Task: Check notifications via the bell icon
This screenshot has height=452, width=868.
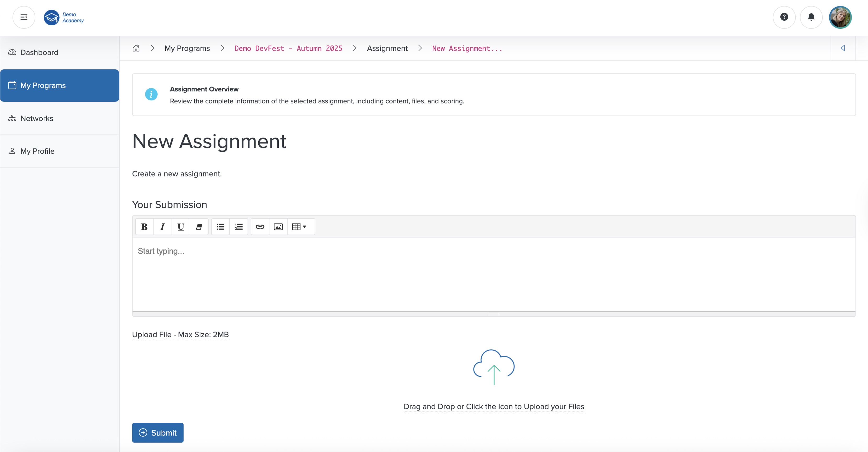Action: click(811, 17)
